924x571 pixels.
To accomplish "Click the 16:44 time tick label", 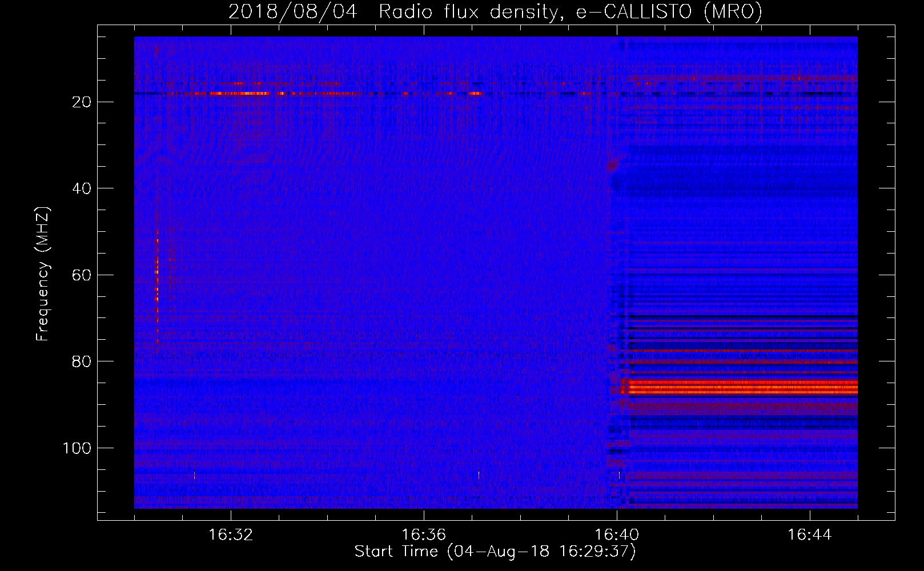I will (x=810, y=535).
